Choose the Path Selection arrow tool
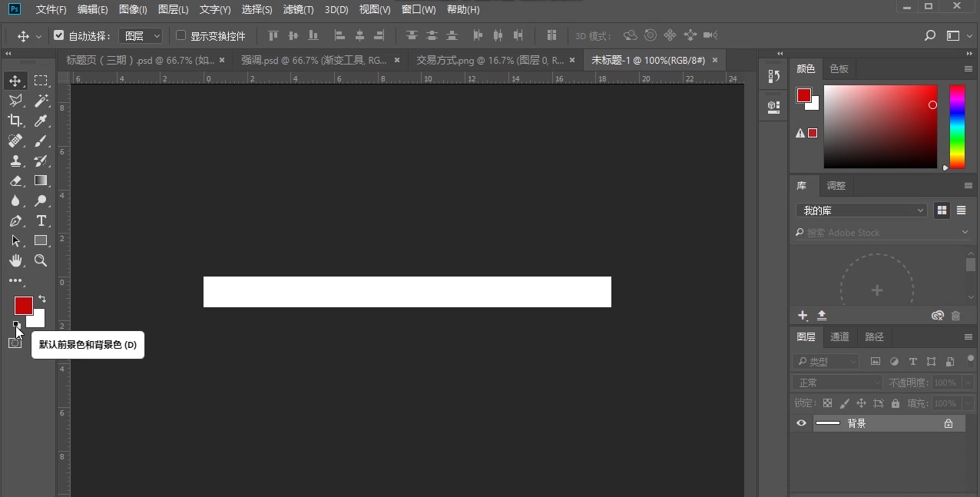Image resolution: width=980 pixels, height=497 pixels. [15, 240]
